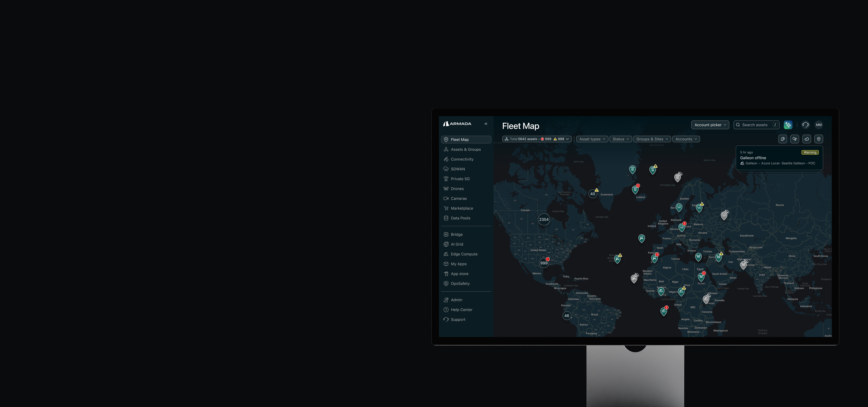Viewport: 868px width, 407px height.
Task: Toggle the cloud weather layer button
Action: tap(807, 139)
